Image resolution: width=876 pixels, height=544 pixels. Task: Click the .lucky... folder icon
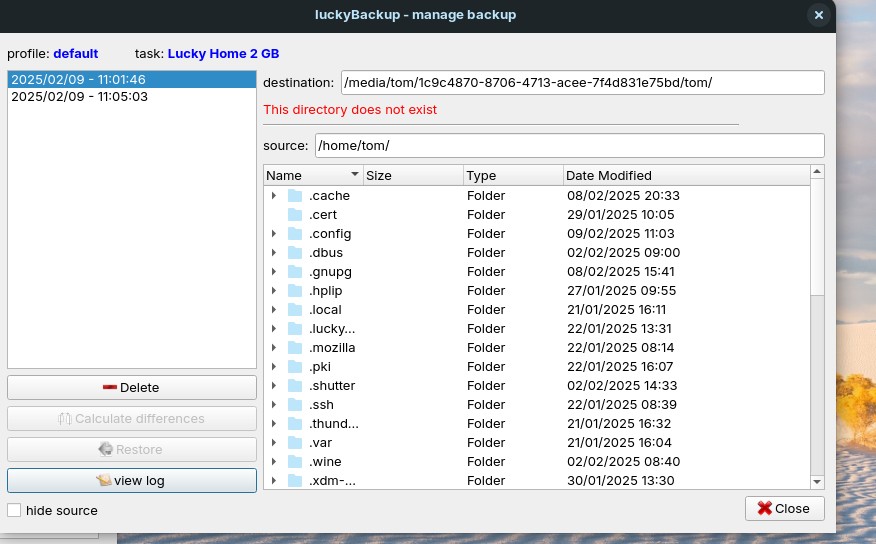click(x=295, y=328)
